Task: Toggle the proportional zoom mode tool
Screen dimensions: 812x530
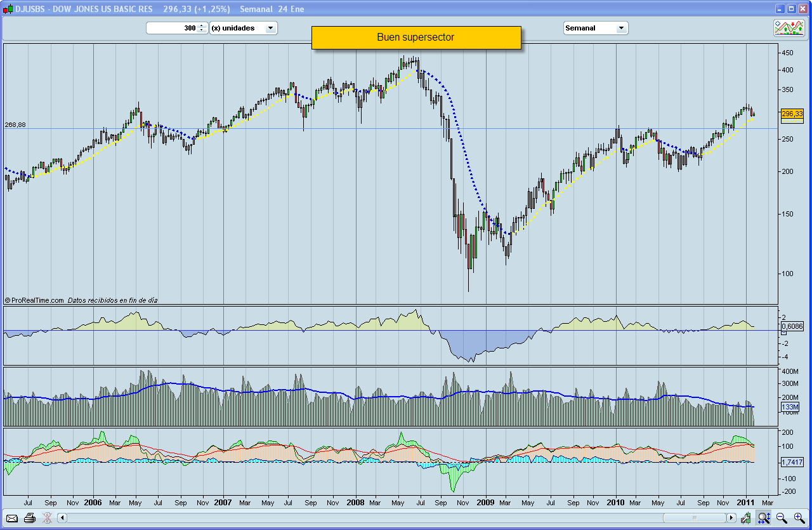Action: pyautogui.click(x=763, y=519)
